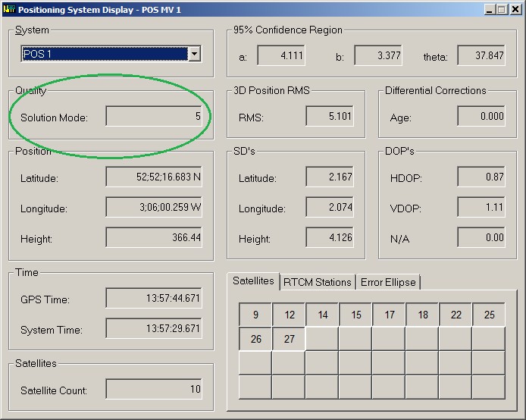Select satellite 27 cell
This screenshot has height=420, width=526.
(289, 339)
